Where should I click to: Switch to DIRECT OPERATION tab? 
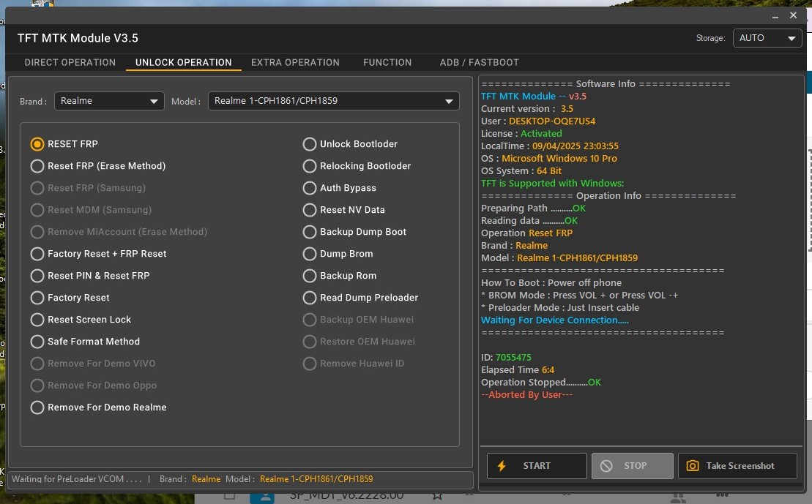click(70, 63)
